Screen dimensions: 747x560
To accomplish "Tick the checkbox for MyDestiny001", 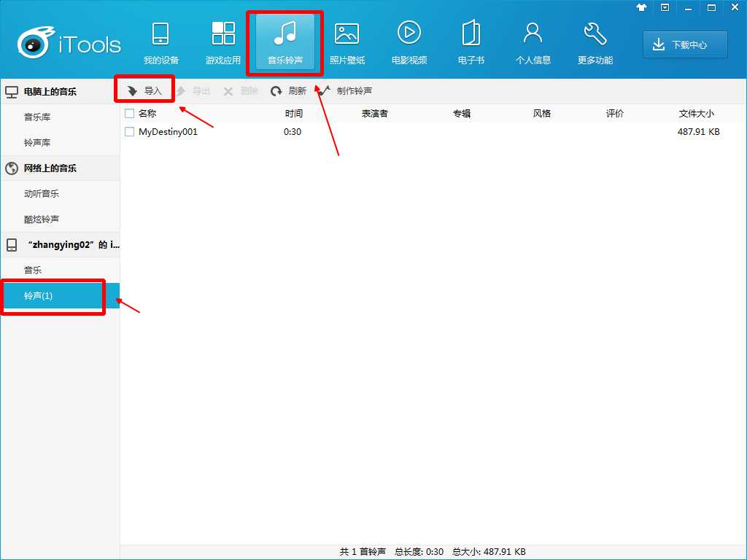I will (x=129, y=131).
